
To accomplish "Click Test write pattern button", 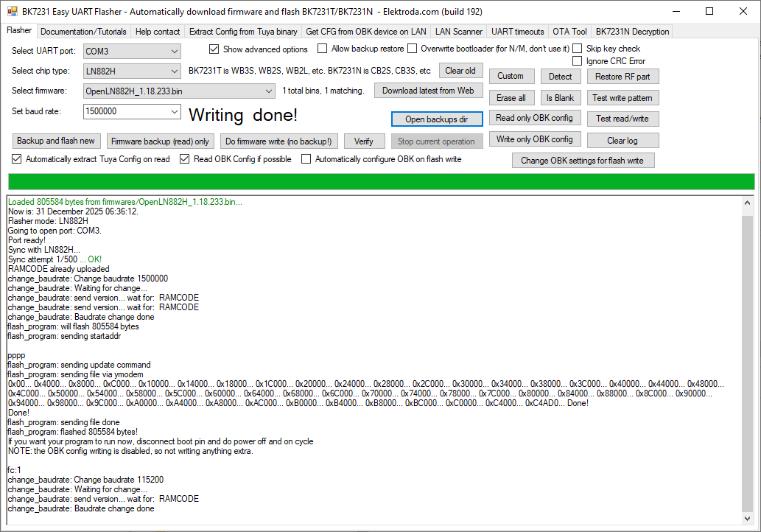I will pyautogui.click(x=623, y=98).
